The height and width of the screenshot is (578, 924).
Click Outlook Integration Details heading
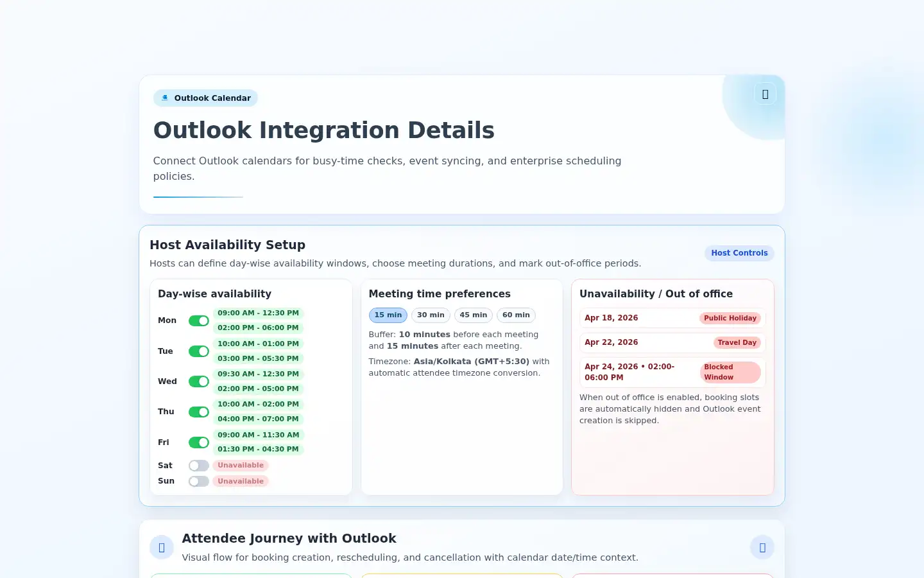click(324, 130)
